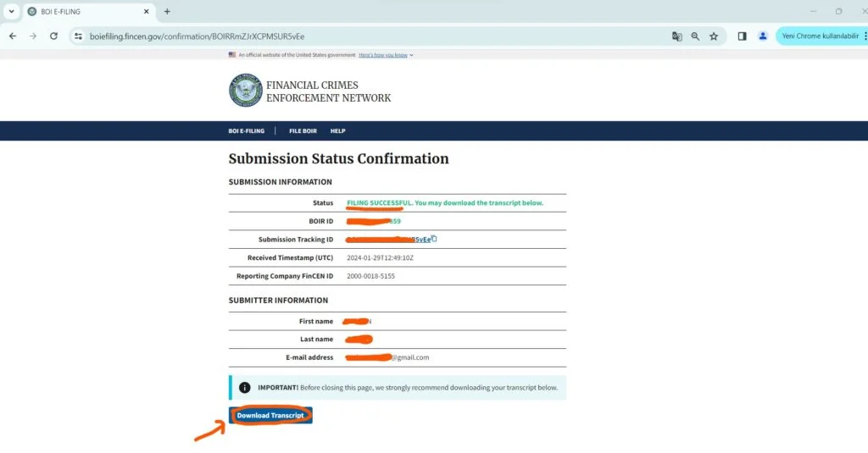This screenshot has height=453, width=868.
Task: Expand the tab search dropdown arrow
Action: (12, 12)
